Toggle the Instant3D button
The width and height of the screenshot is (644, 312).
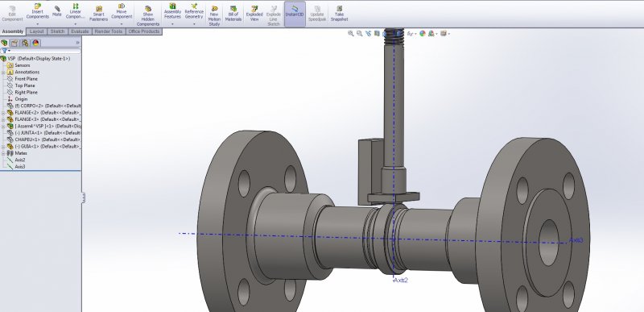(295, 14)
